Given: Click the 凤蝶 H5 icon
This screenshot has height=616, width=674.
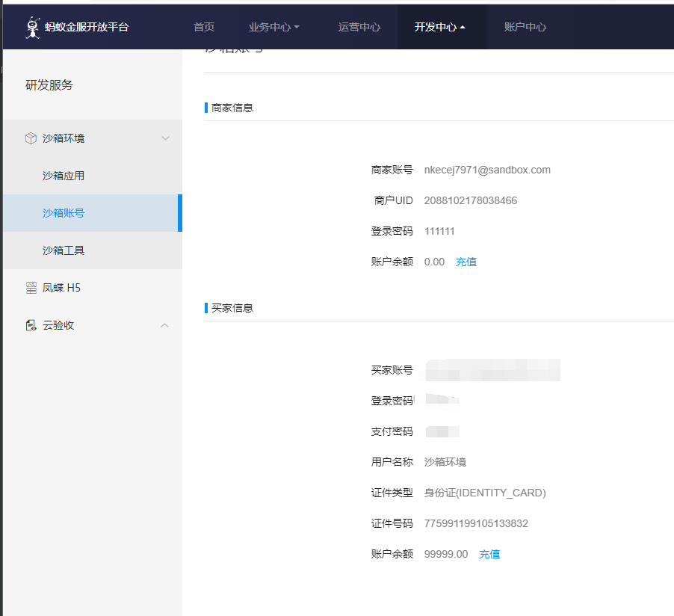Looking at the screenshot, I should [x=31, y=288].
